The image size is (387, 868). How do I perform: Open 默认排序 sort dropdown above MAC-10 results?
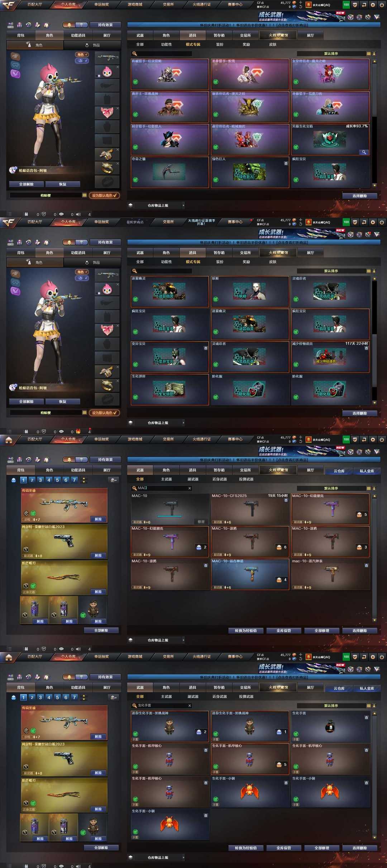tap(331, 488)
